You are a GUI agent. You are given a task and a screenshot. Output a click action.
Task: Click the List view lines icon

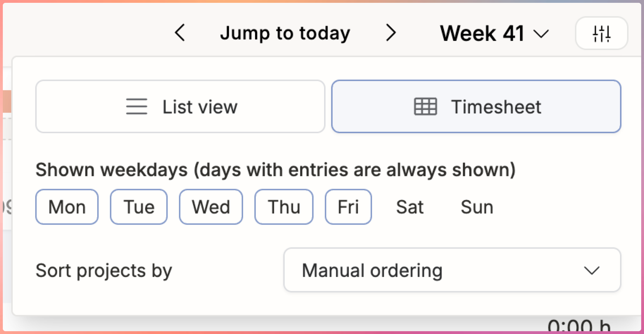tap(137, 106)
